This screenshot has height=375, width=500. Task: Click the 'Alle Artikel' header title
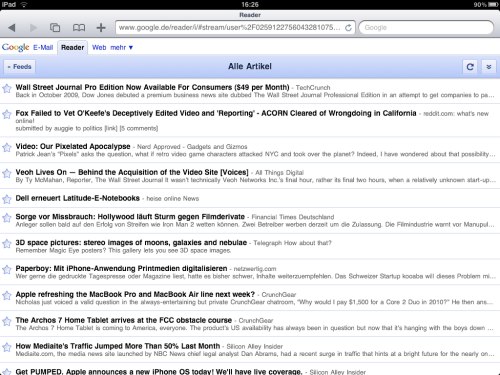click(250, 66)
